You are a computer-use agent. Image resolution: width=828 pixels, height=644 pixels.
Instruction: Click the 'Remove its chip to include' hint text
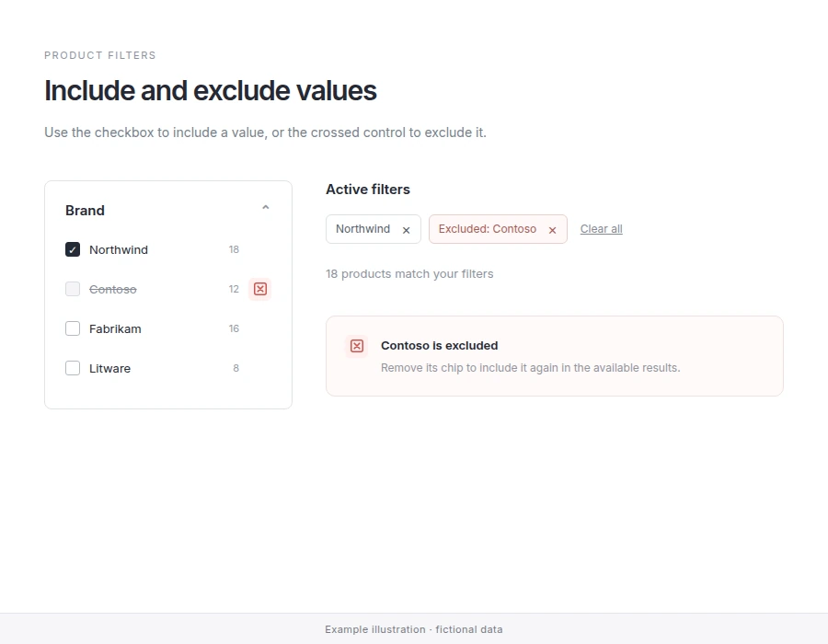point(531,368)
